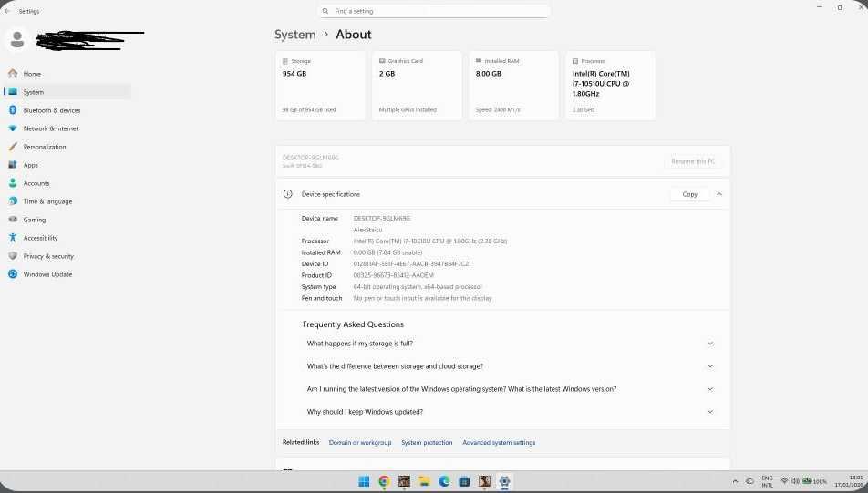Open Accessibility settings
This screenshot has height=493, width=868.
pyautogui.click(x=67, y=238)
